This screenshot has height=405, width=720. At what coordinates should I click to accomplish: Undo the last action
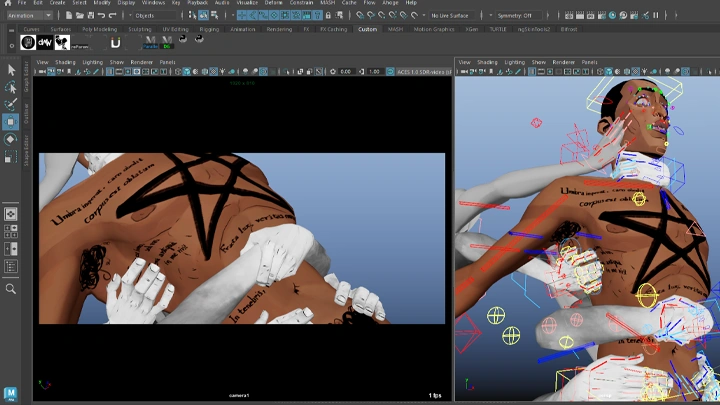tap(101, 15)
